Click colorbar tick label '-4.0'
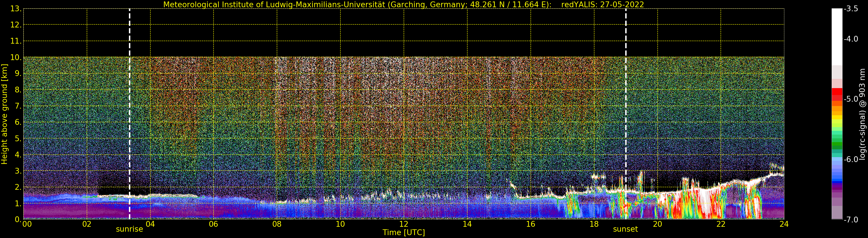The width and height of the screenshot is (868, 238). tap(851, 39)
